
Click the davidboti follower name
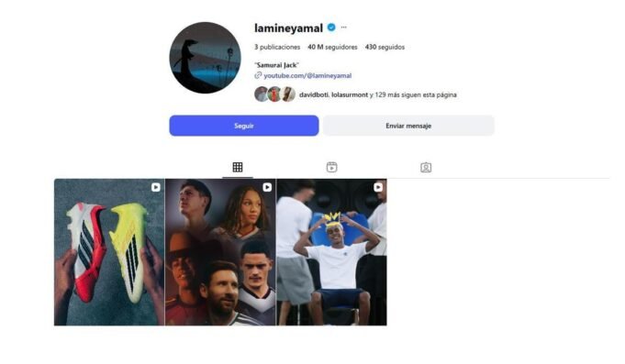click(x=314, y=94)
